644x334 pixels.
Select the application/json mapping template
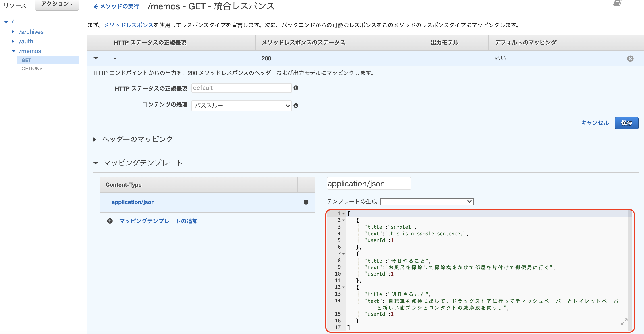click(x=133, y=202)
